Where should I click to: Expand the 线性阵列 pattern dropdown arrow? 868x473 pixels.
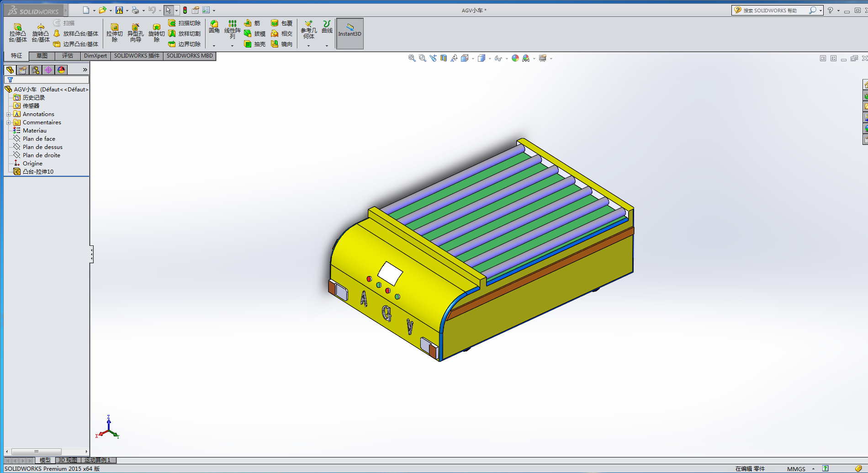[232, 46]
